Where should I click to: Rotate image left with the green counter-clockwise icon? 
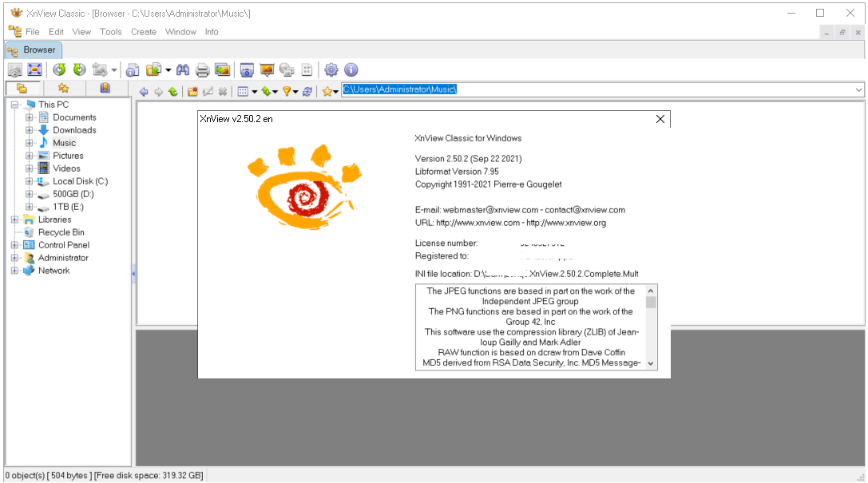59,69
